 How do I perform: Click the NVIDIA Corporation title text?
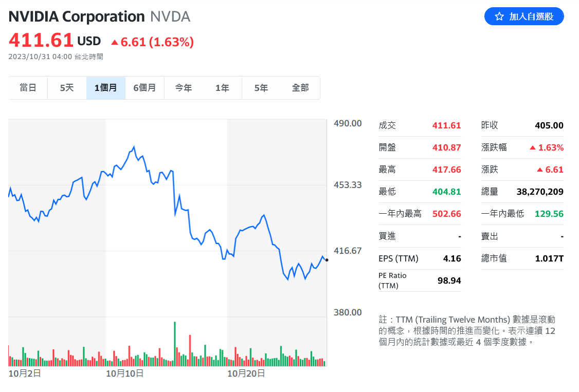tap(77, 16)
